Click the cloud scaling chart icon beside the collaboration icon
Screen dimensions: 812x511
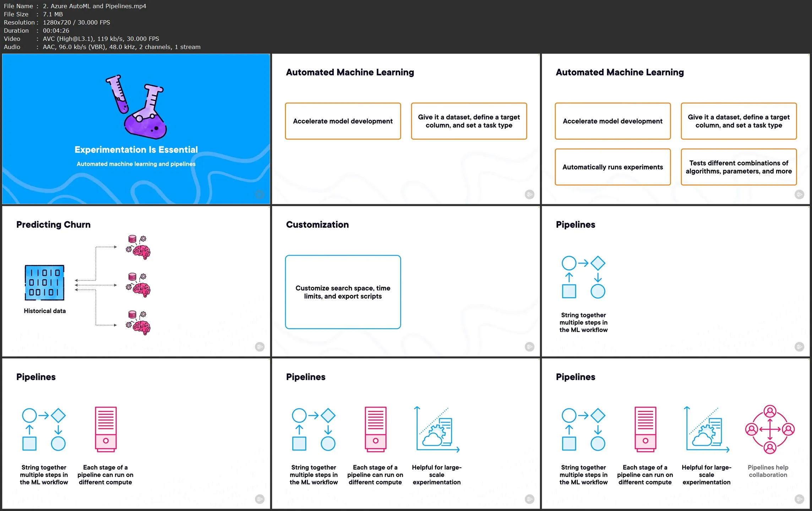pyautogui.click(x=707, y=429)
